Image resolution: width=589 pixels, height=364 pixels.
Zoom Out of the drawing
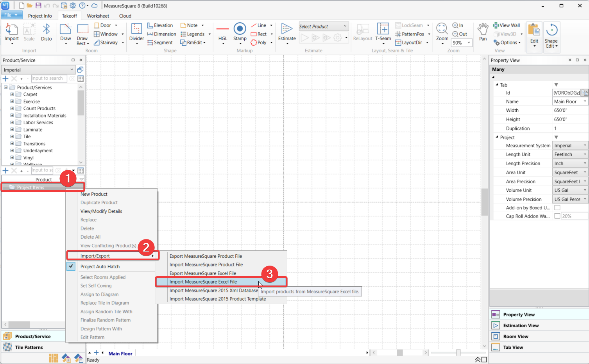coord(460,34)
